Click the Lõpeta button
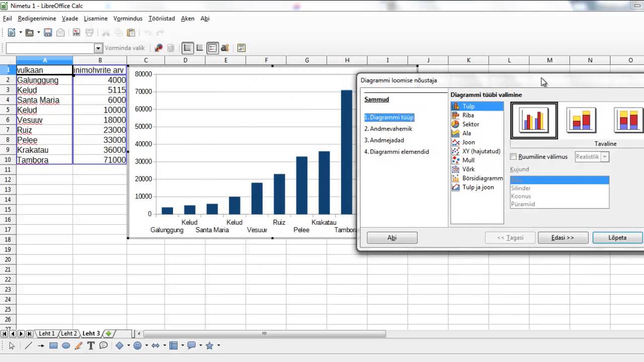 617,238
